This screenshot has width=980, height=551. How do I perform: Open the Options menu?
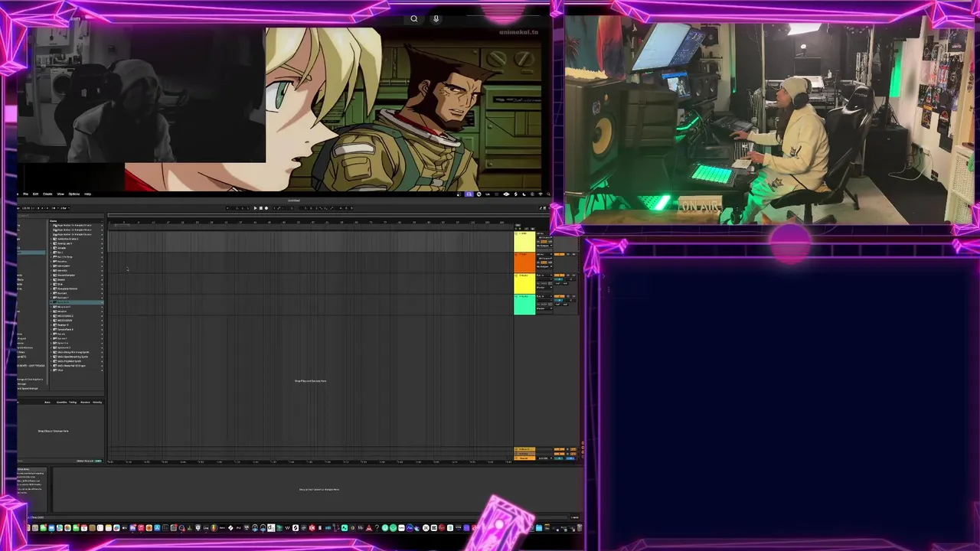(x=74, y=194)
